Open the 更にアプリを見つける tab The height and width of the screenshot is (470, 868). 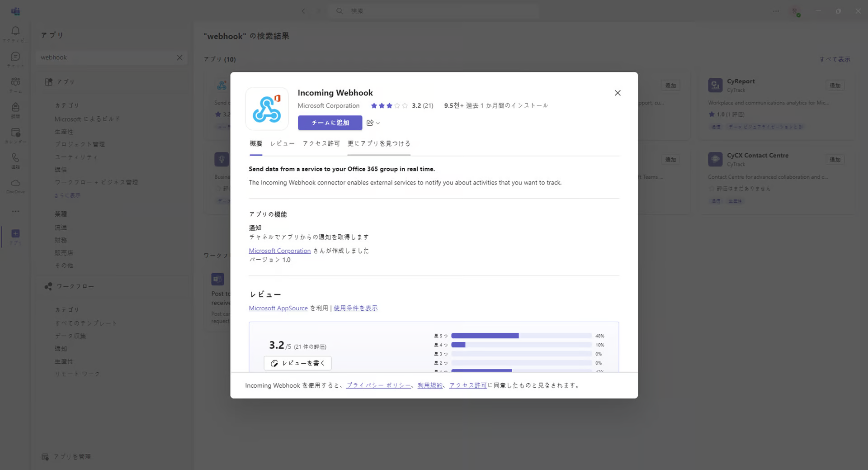pos(379,143)
